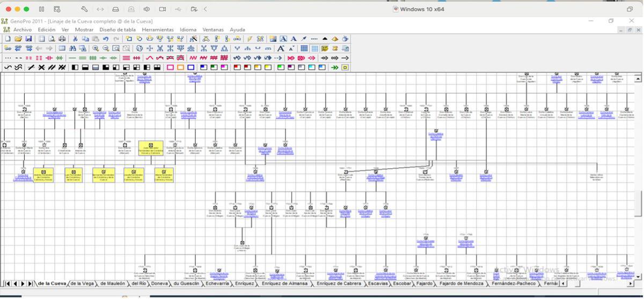The height and width of the screenshot is (299, 644).
Task: Undo the last action
Action: coord(106,39)
